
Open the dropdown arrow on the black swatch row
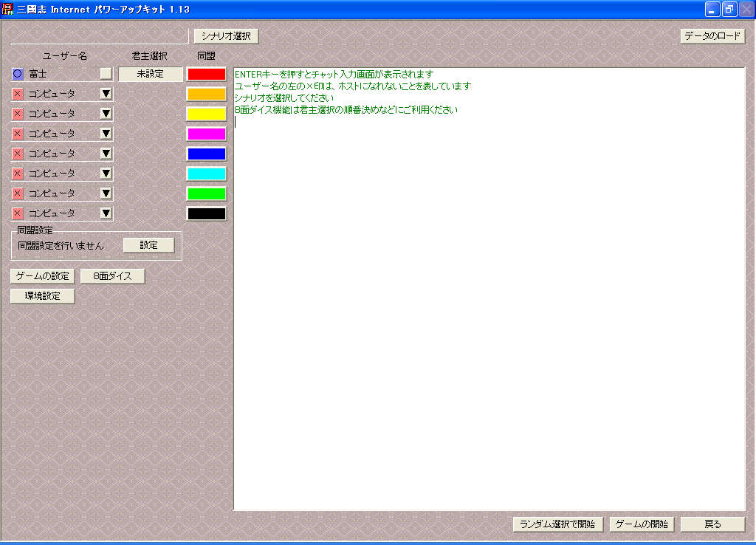pos(106,213)
